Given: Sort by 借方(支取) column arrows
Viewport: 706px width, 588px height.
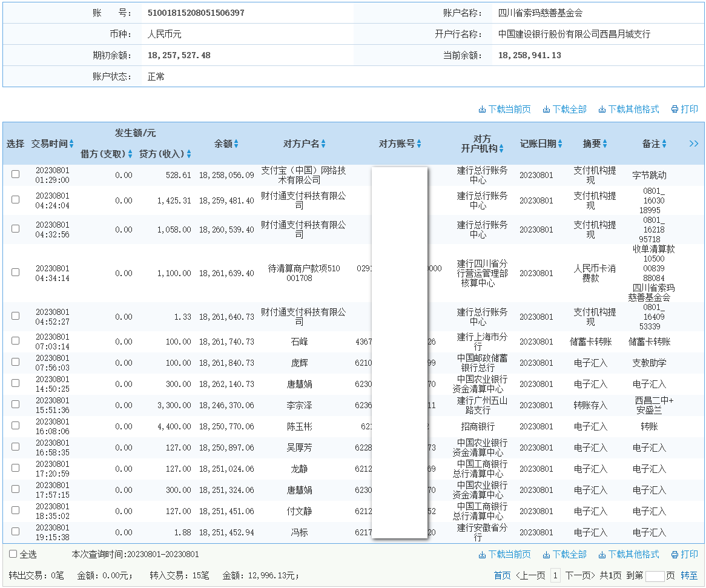Looking at the screenshot, I should [130, 154].
